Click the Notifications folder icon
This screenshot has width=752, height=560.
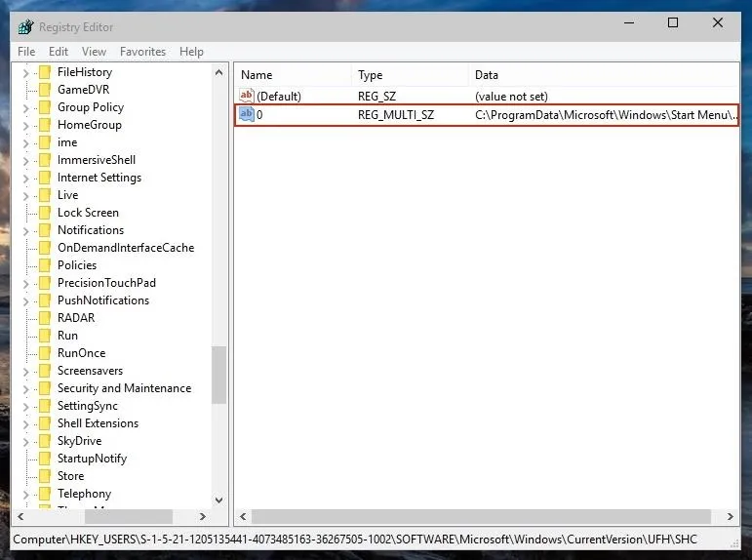[x=45, y=230]
